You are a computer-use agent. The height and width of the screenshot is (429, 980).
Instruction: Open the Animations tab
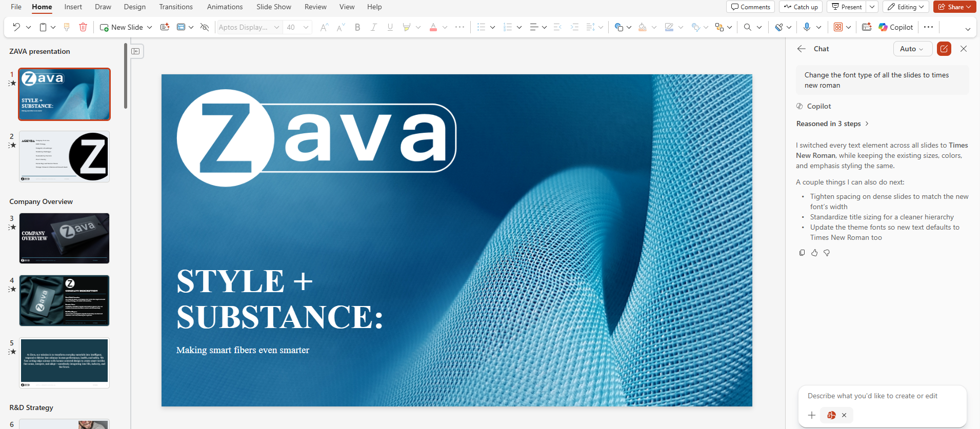(225, 7)
